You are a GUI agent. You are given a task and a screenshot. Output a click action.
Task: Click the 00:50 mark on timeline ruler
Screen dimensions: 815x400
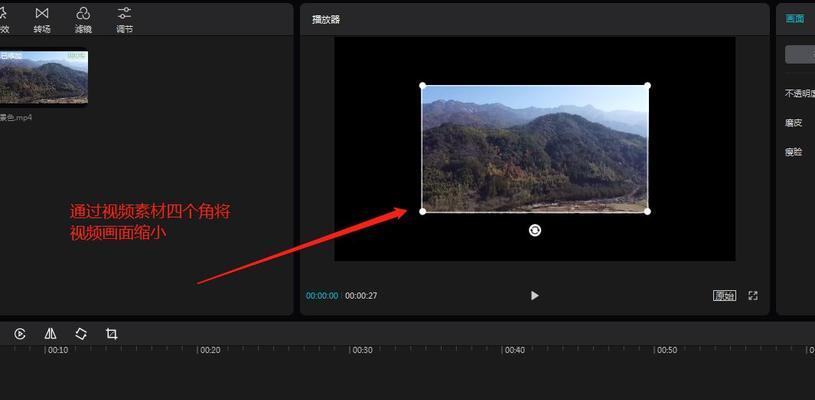pos(667,350)
